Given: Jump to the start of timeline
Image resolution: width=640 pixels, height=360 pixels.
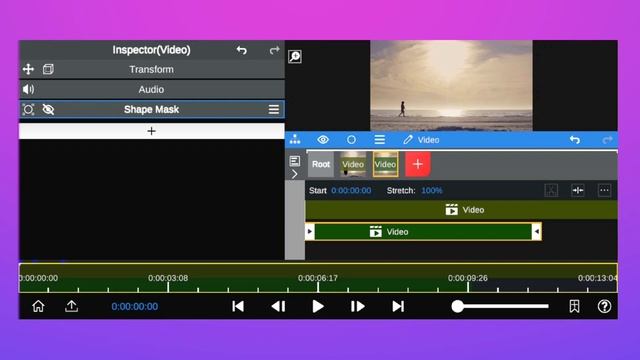Looking at the screenshot, I should (238, 306).
